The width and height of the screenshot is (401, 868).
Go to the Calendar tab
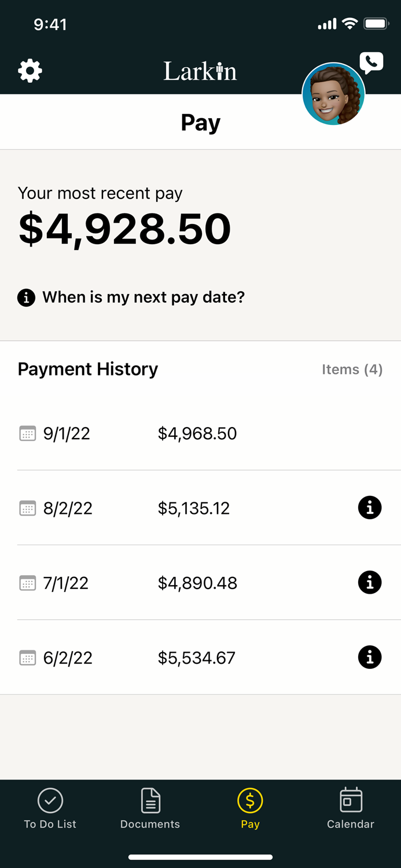tap(351, 808)
